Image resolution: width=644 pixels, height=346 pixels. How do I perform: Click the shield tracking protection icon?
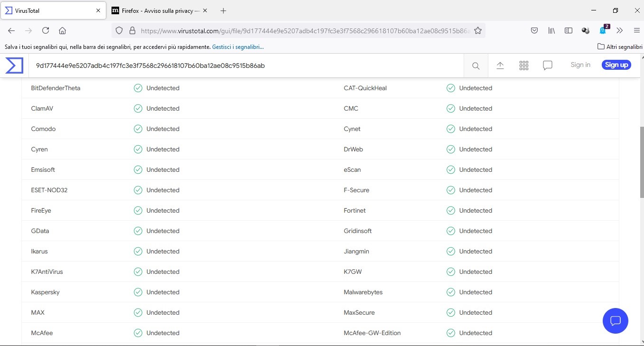point(119,30)
